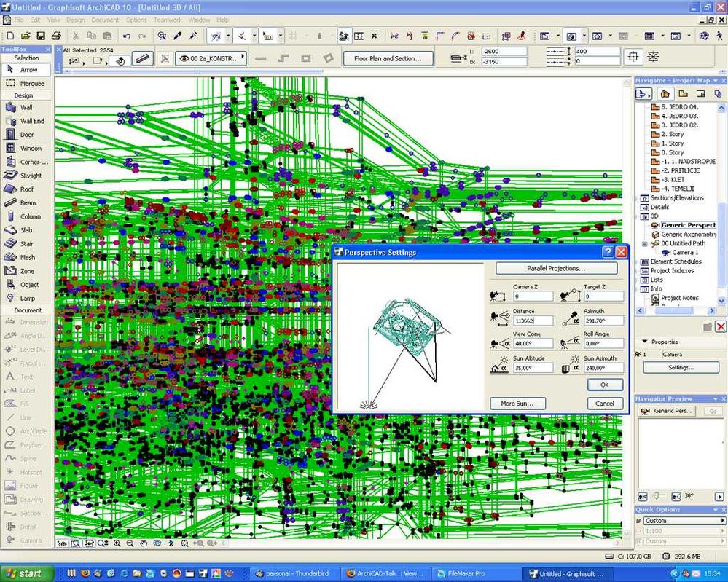Viewport: 728px width, 582px height.
Task: Select the Arrow tool in ToolBox
Action: tap(26, 70)
